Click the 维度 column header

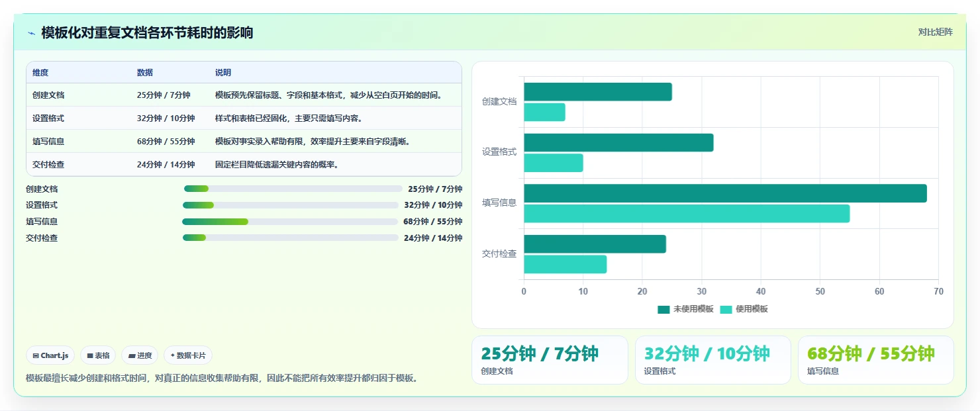pyautogui.click(x=40, y=73)
